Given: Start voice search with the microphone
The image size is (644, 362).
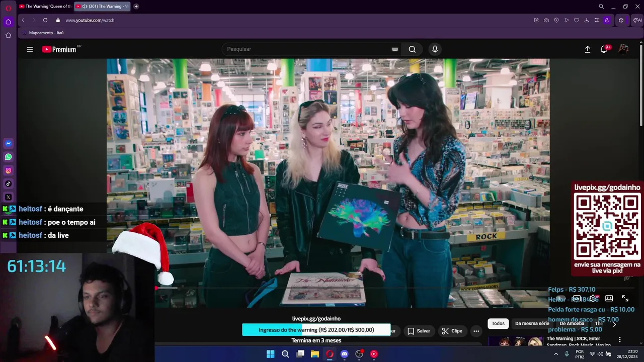Looking at the screenshot, I should tap(435, 49).
